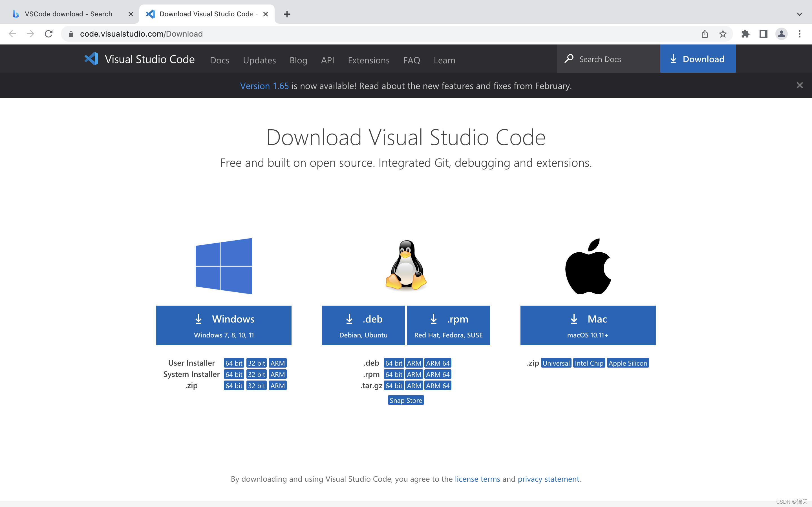Download the Mac macOS 10.11+ build
Screen dimensions: 812x507
588,325
